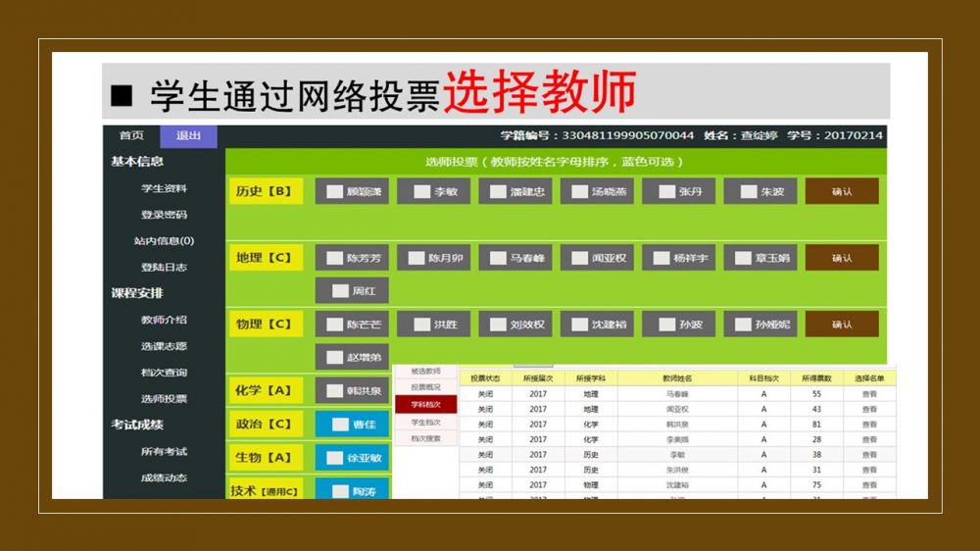Screen dimensions: 980x551
Task: Check the box next to 张丹
Action: click(x=667, y=192)
